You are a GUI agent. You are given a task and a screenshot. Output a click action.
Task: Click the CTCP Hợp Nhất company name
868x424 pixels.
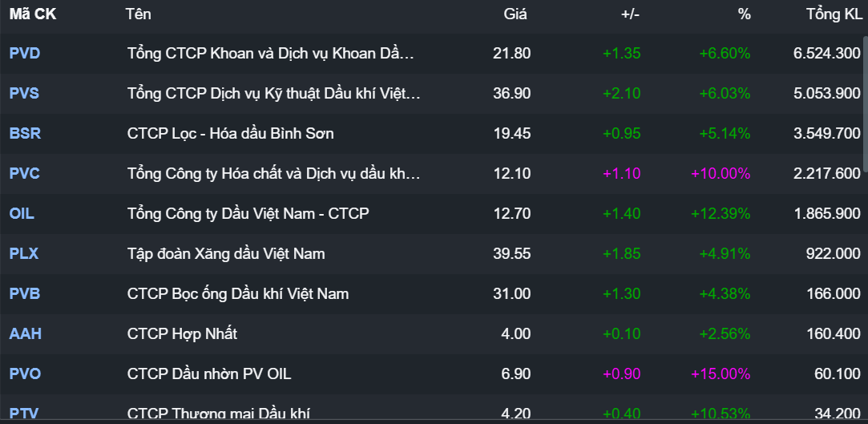pos(182,334)
